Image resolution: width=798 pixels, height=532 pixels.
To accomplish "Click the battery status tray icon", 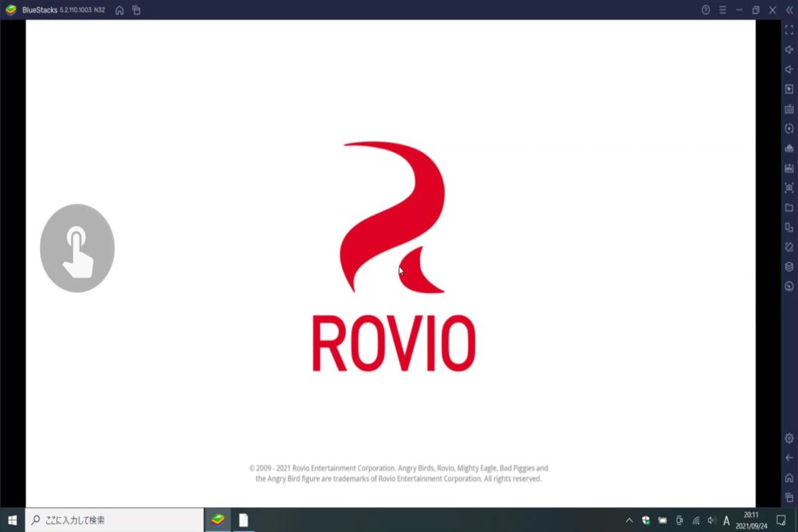I will click(x=662, y=520).
